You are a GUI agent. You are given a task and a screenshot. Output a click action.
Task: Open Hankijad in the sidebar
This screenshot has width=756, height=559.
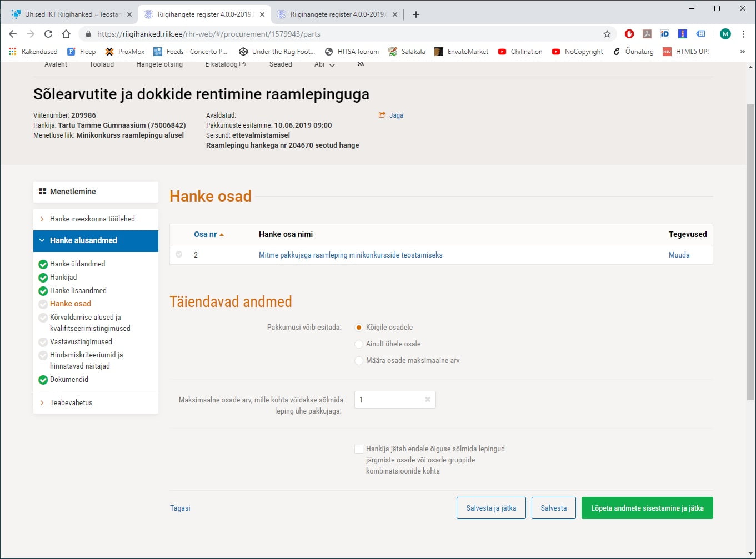pos(63,278)
